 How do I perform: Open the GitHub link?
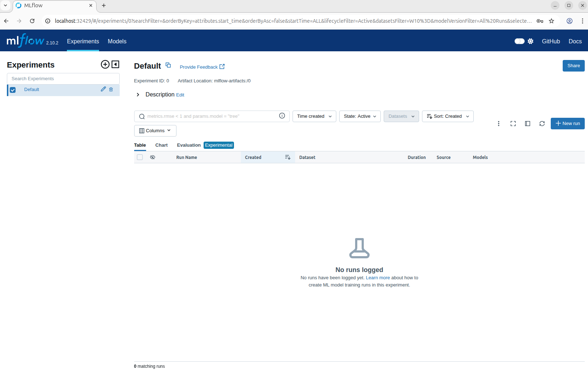(x=551, y=41)
